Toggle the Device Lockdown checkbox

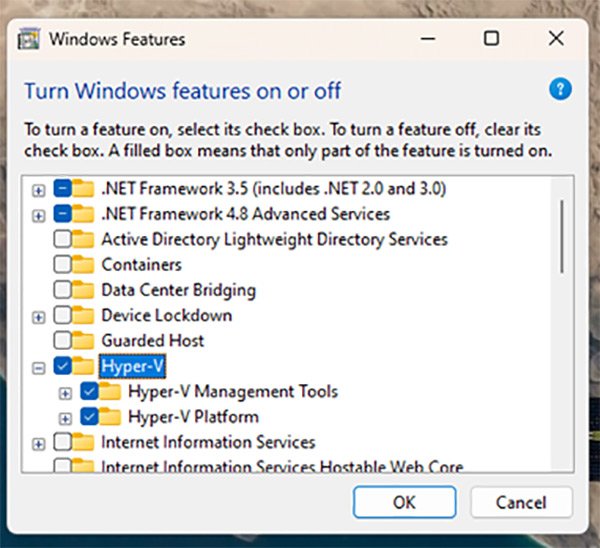click(62, 315)
